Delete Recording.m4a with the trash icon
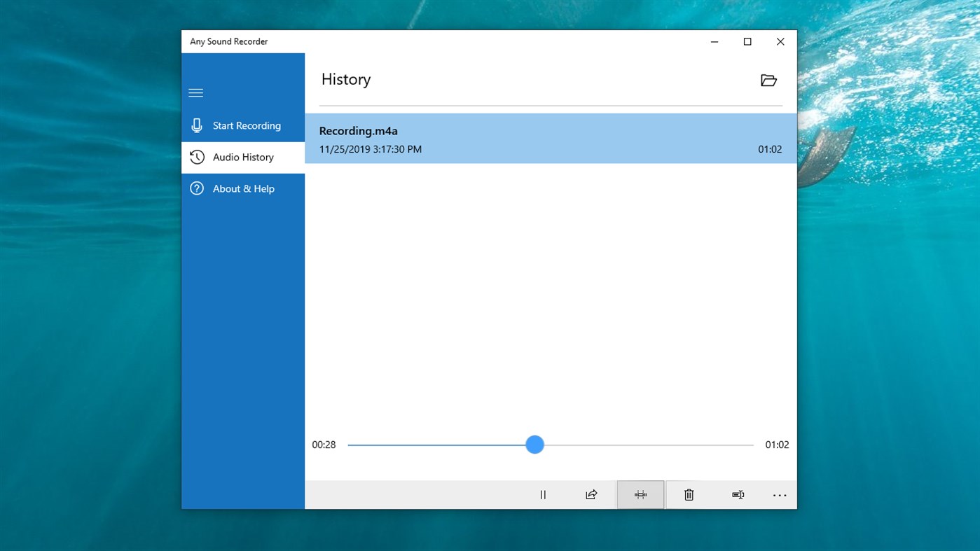980x551 pixels. coord(689,494)
